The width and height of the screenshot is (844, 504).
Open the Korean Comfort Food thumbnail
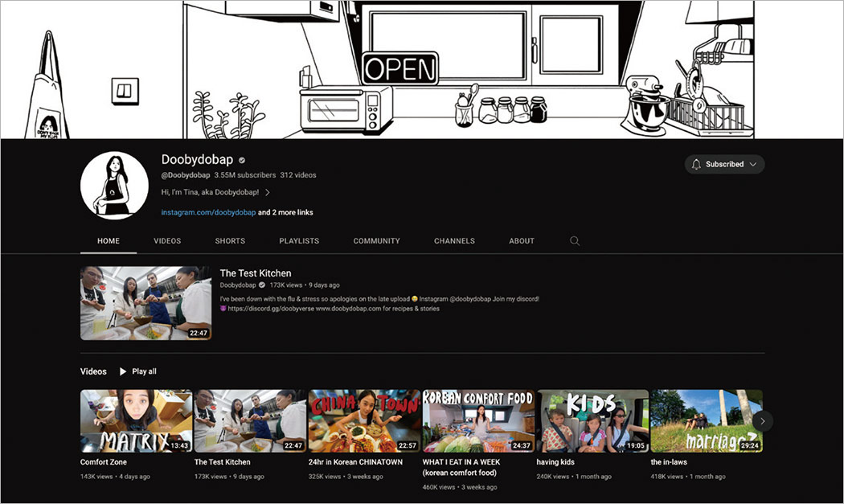click(x=478, y=421)
